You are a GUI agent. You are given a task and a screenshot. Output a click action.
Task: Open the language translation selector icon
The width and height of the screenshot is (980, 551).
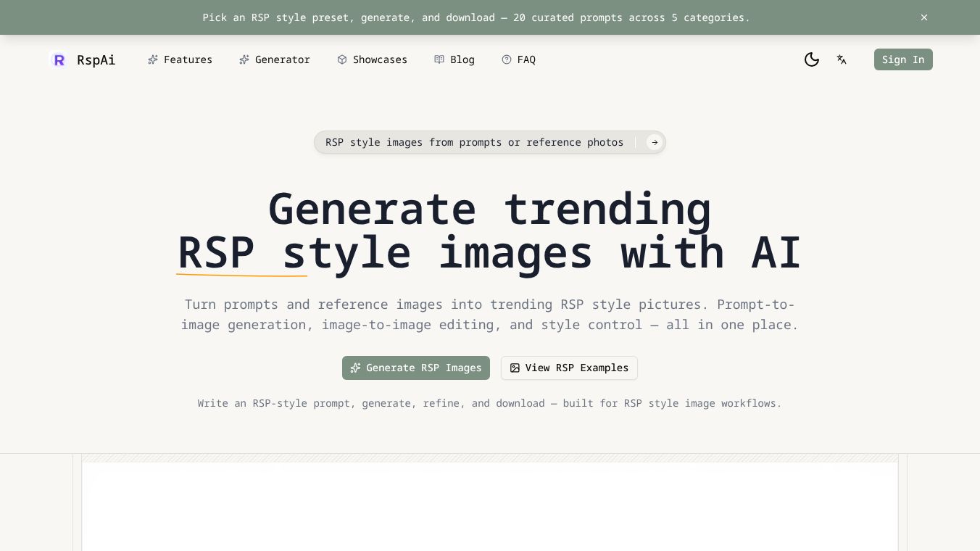pos(842,59)
